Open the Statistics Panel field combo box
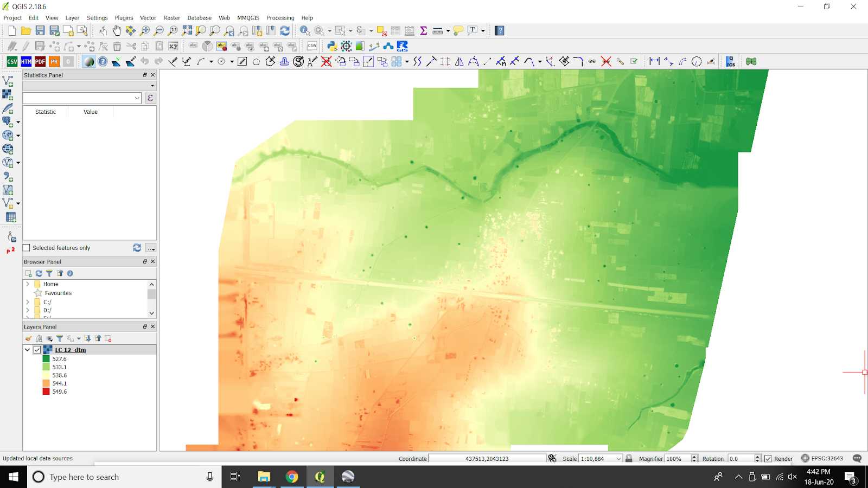 click(82, 98)
